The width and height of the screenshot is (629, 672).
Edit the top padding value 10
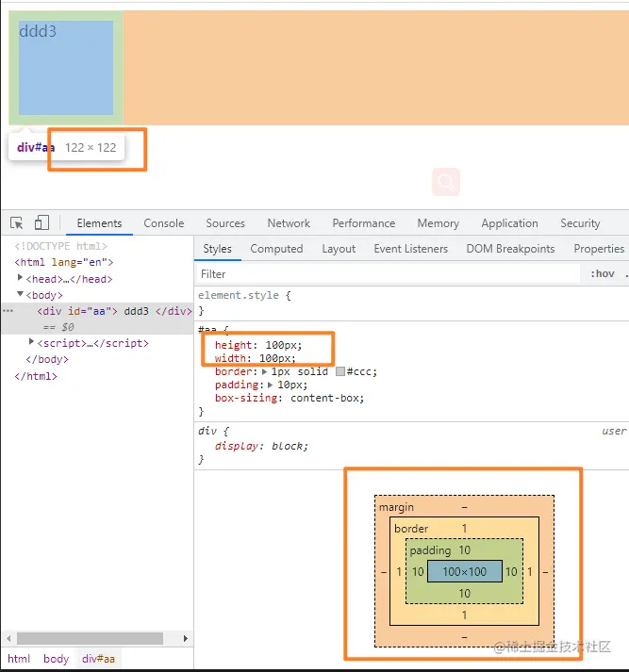[x=465, y=549]
